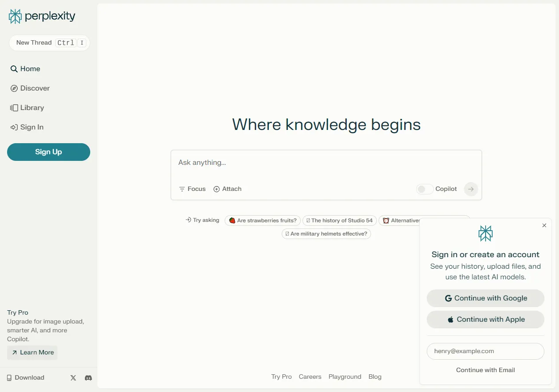The image size is (559, 392).
Task: Attach a file with the Attach button
Action: pos(227,189)
